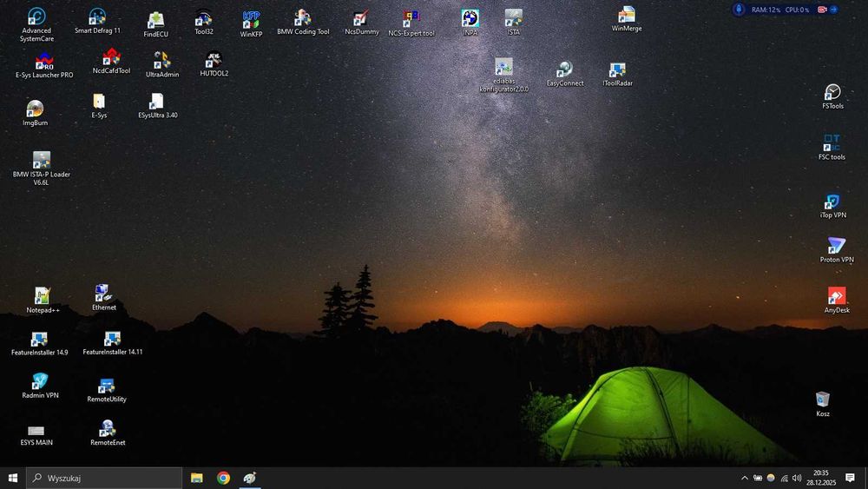
Task: Open the network connection tray icon
Action: tap(785, 478)
